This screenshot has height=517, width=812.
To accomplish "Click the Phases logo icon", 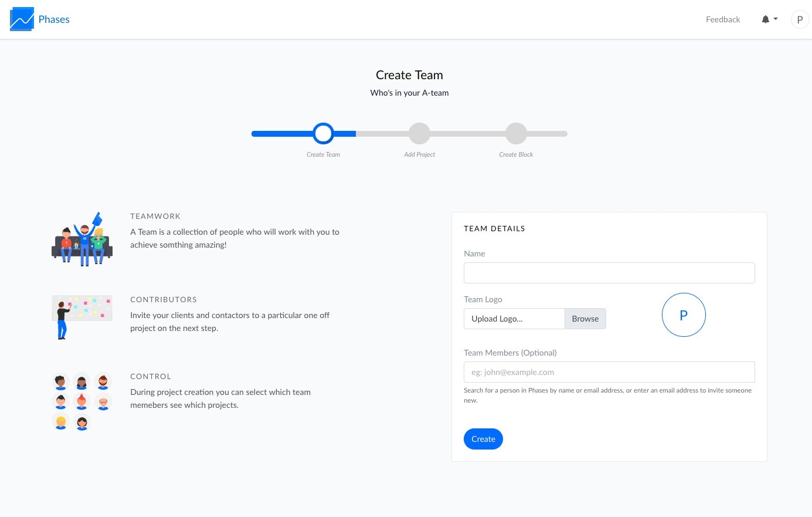I will [x=22, y=19].
